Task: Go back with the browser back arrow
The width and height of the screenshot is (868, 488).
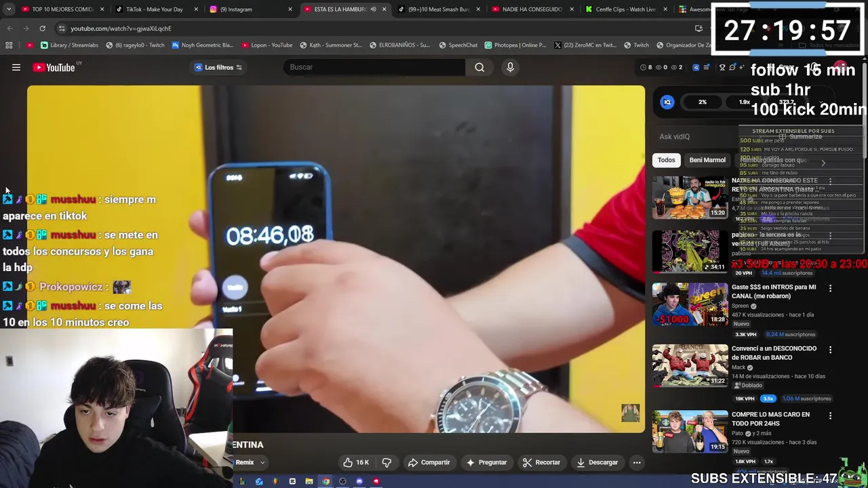Action: coord(9,28)
